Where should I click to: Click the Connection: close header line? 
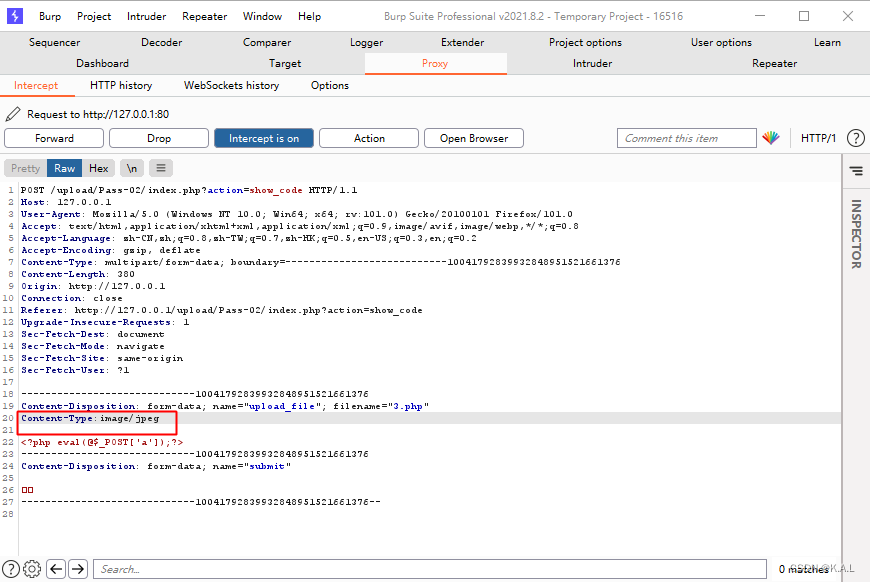pos(72,298)
